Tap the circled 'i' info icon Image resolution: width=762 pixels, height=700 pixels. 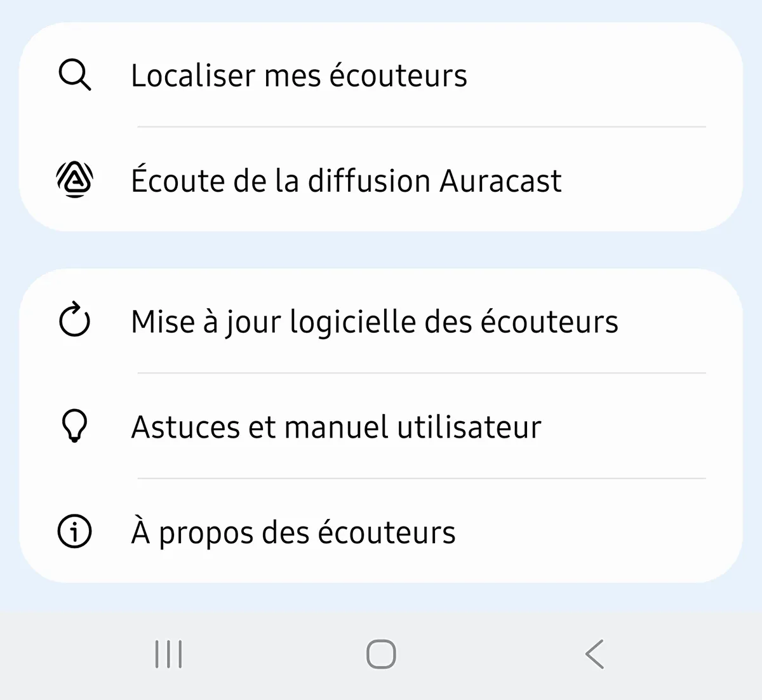[x=74, y=531]
